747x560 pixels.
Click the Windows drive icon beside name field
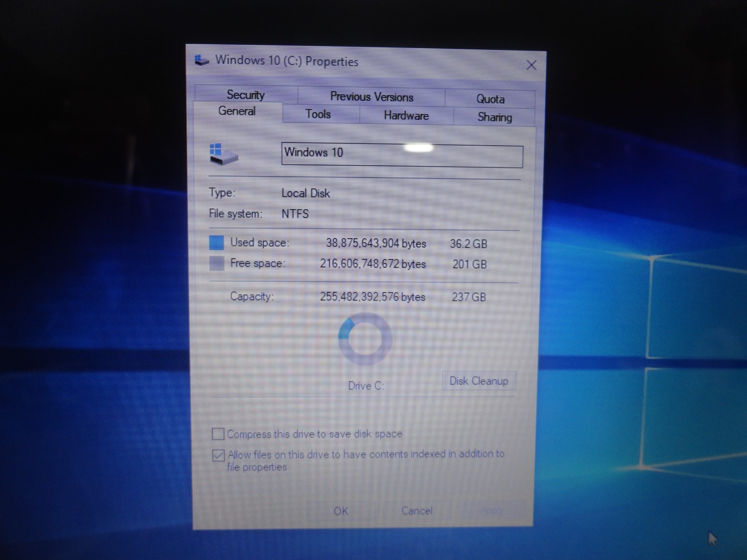(223, 154)
